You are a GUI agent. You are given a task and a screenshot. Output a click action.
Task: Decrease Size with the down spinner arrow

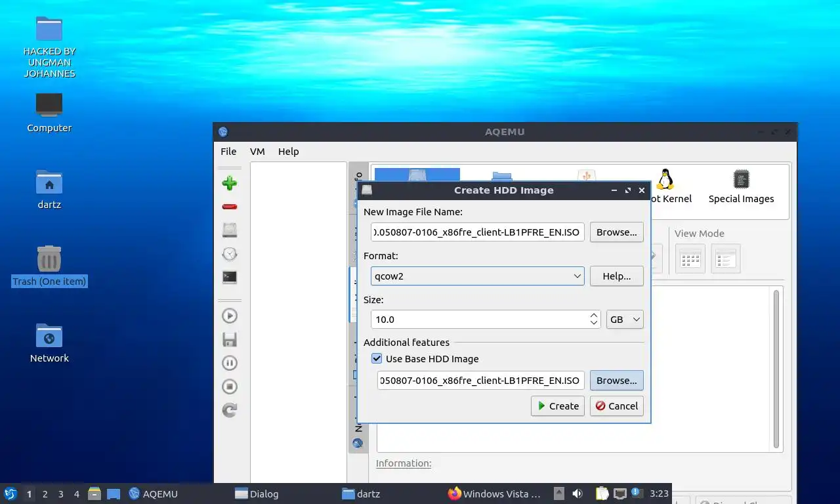click(x=593, y=324)
